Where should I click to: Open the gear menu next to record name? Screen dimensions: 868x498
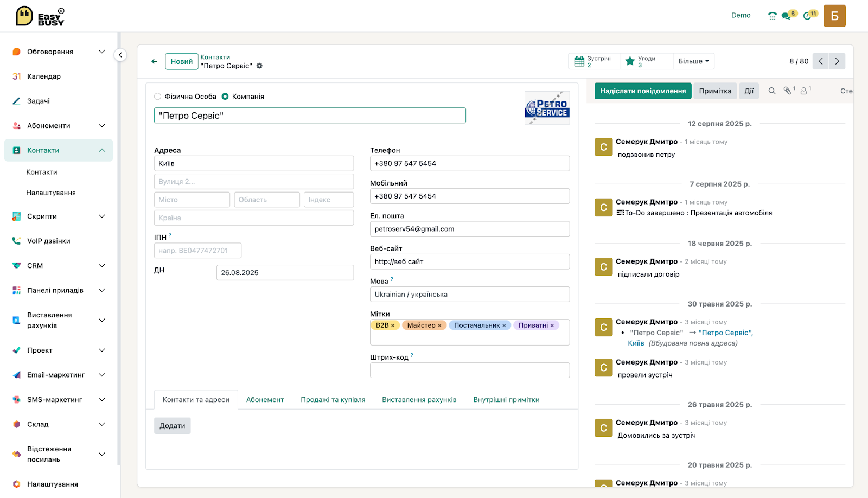[259, 66]
